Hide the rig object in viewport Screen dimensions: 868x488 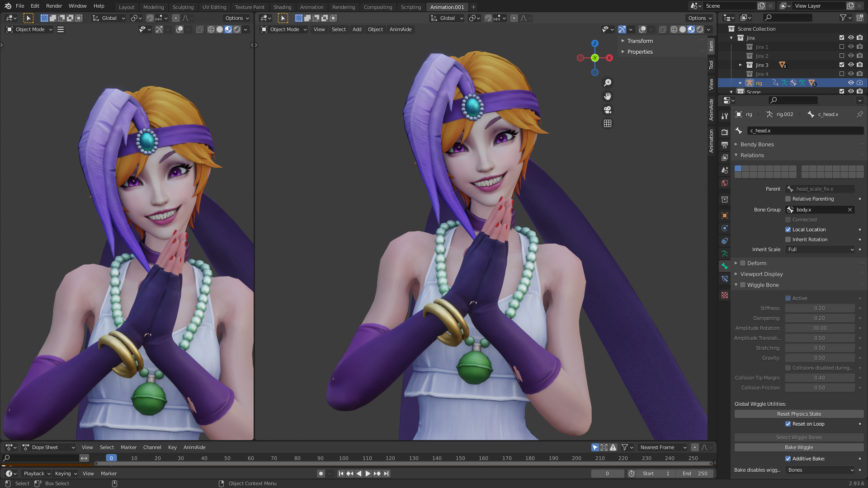(851, 83)
